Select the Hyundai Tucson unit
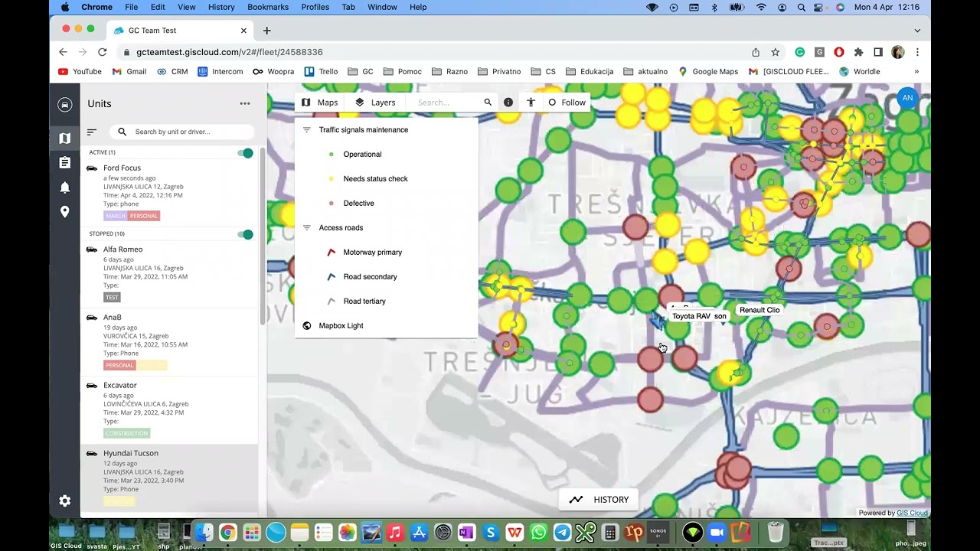This screenshot has height=551, width=980. 169,478
